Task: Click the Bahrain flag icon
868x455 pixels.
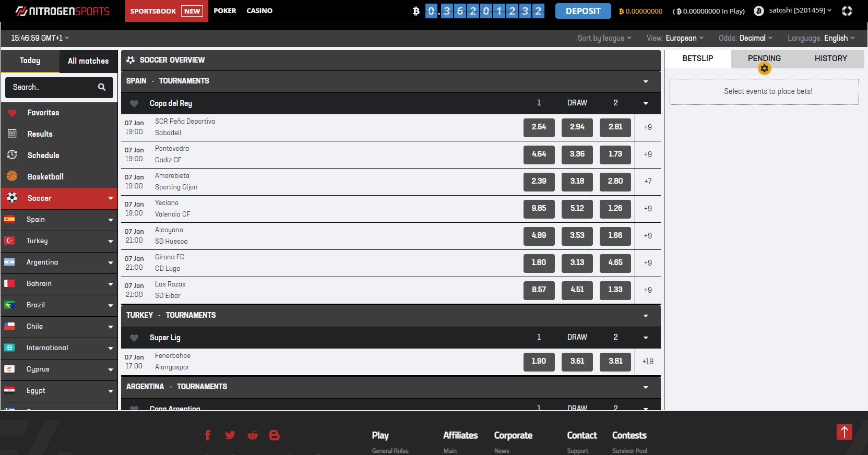Action: tap(9, 283)
